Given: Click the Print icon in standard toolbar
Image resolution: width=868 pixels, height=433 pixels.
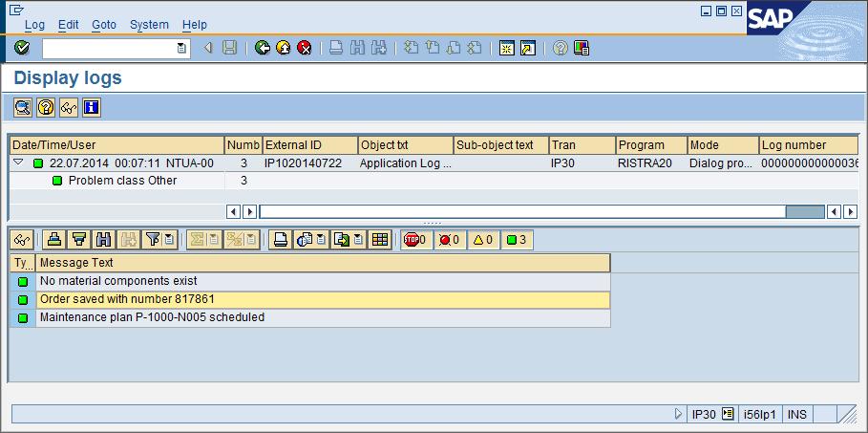Looking at the screenshot, I should pos(336,48).
